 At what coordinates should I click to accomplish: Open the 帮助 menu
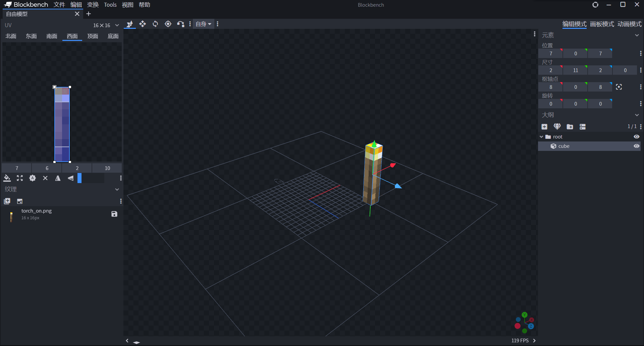[145, 5]
